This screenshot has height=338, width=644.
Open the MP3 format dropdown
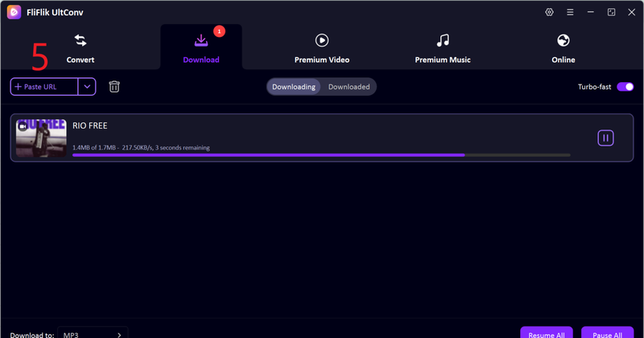coord(93,333)
